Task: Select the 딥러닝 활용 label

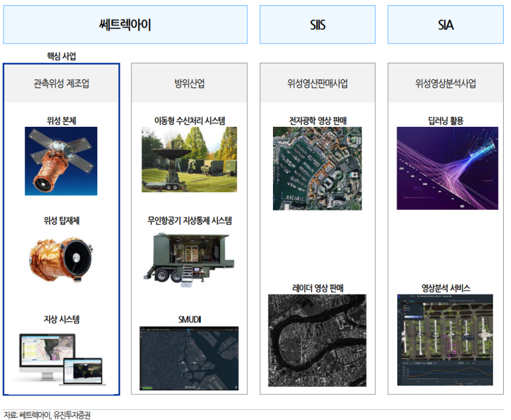Action: click(446, 121)
